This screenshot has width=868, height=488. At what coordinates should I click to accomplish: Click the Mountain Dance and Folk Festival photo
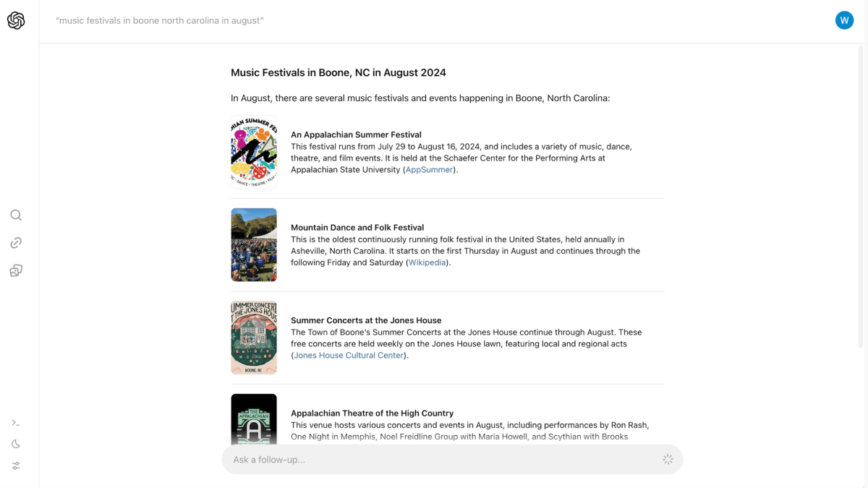[x=254, y=245]
